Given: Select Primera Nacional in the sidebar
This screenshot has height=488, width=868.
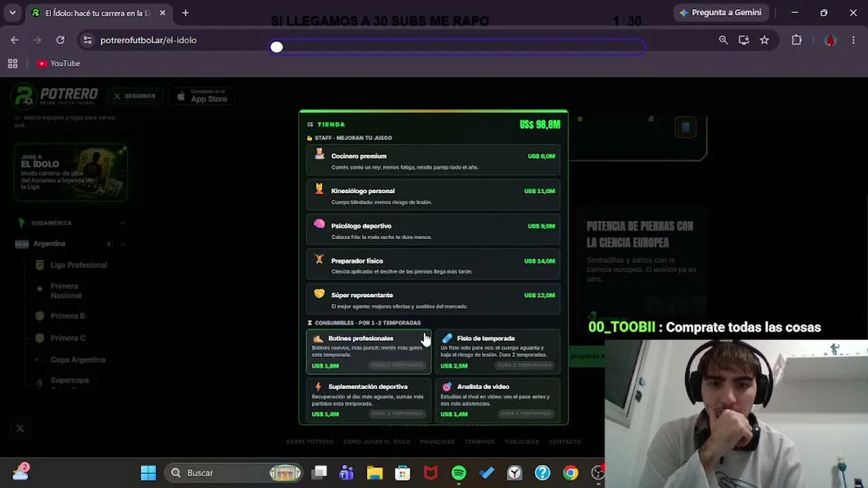Looking at the screenshot, I should pyautogui.click(x=66, y=291).
